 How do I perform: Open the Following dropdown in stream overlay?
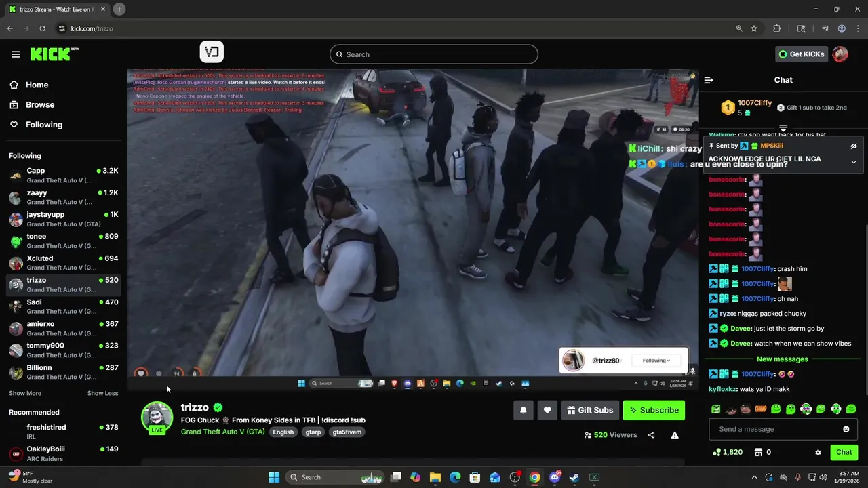(x=656, y=361)
